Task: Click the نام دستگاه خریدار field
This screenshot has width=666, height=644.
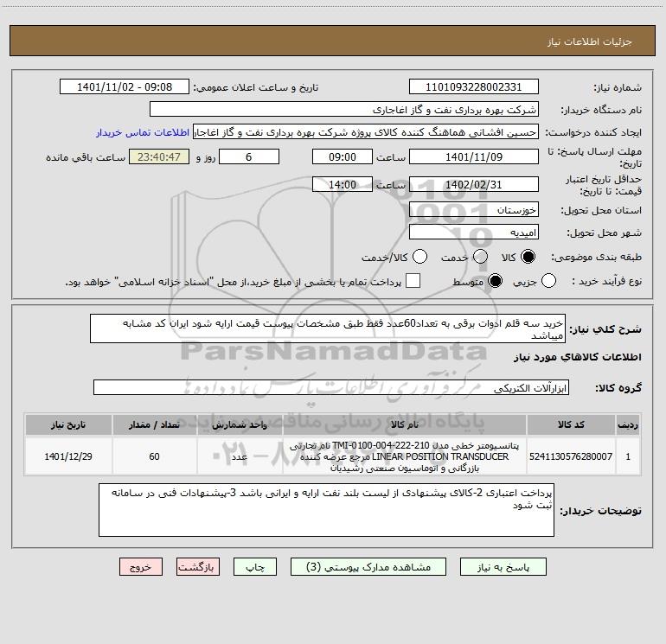Action: [x=344, y=110]
